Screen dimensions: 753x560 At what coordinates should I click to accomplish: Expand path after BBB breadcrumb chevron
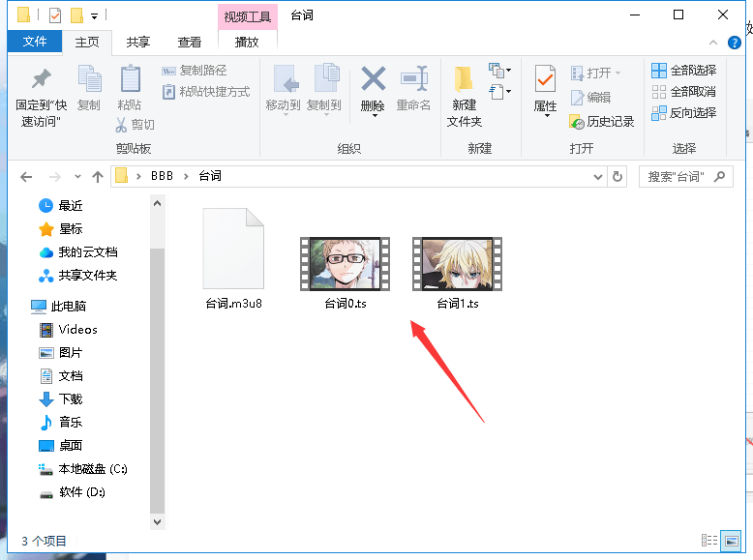(186, 177)
